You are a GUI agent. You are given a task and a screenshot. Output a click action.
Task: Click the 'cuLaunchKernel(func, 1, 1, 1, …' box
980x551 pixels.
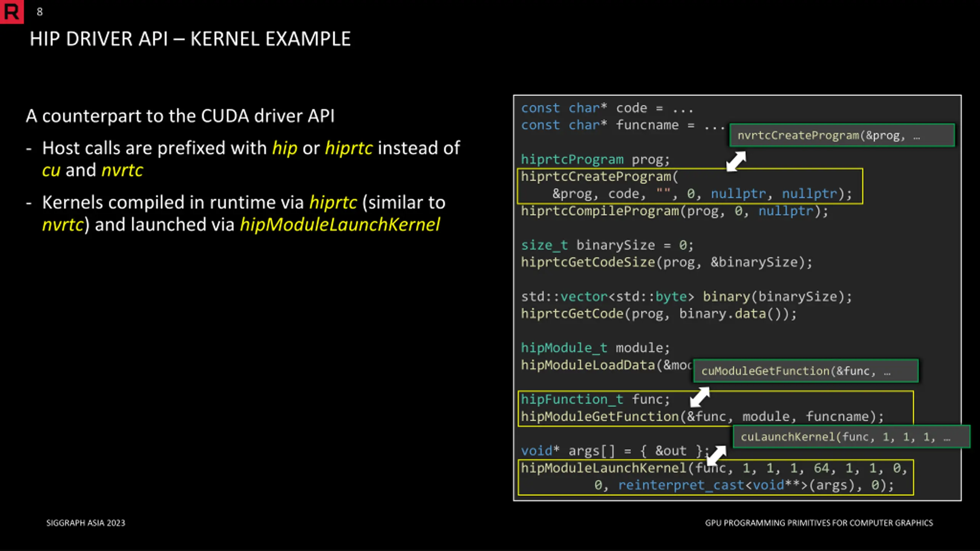[851, 437]
